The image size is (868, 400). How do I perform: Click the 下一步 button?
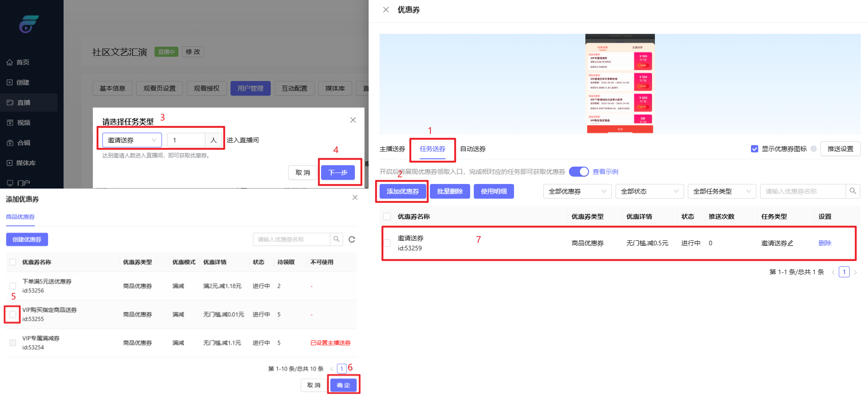338,173
